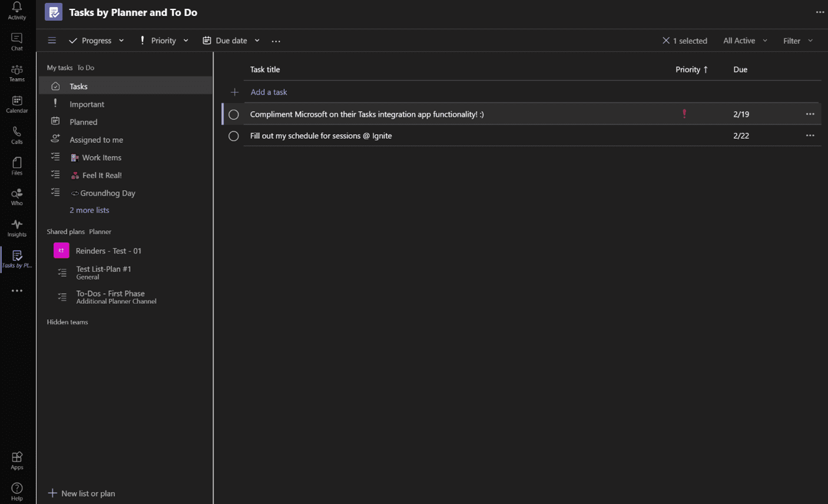Expand the Hidden teams section
Viewport: 828px width, 504px height.
click(x=67, y=322)
